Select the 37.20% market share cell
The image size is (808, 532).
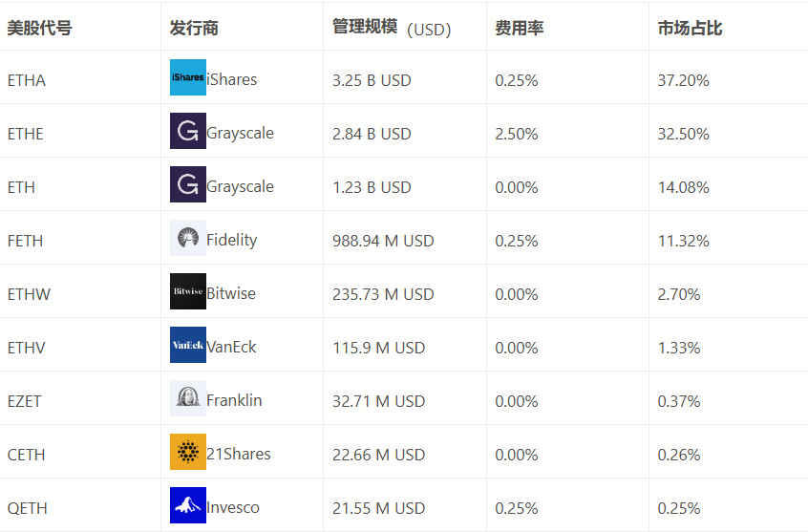(x=683, y=80)
